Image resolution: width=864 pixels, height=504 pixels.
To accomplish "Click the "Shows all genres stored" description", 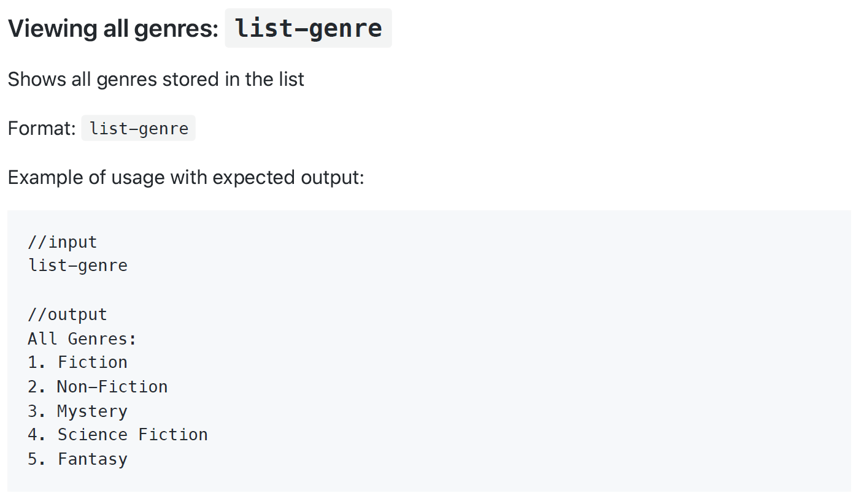I will pos(156,79).
